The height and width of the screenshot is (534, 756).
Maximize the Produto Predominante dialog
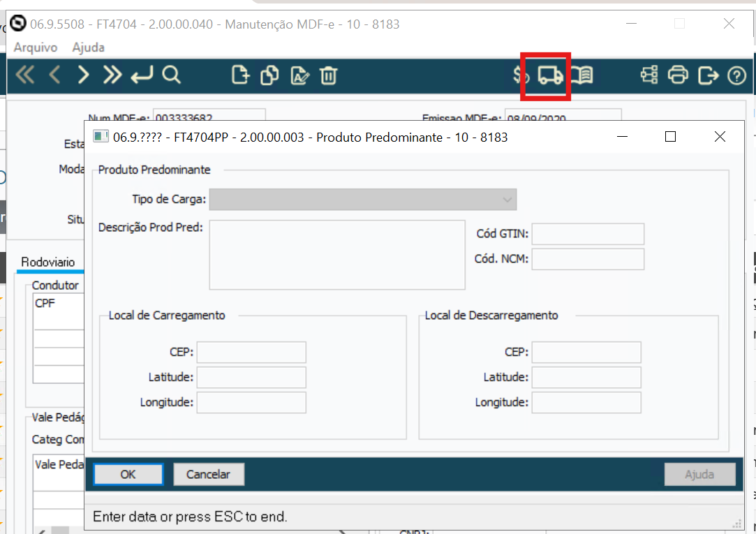tap(670, 137)
